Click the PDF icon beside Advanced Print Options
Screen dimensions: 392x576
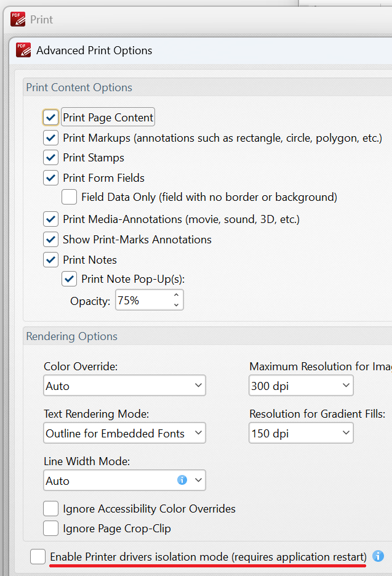pyautogui.click(x=23, y=50)
